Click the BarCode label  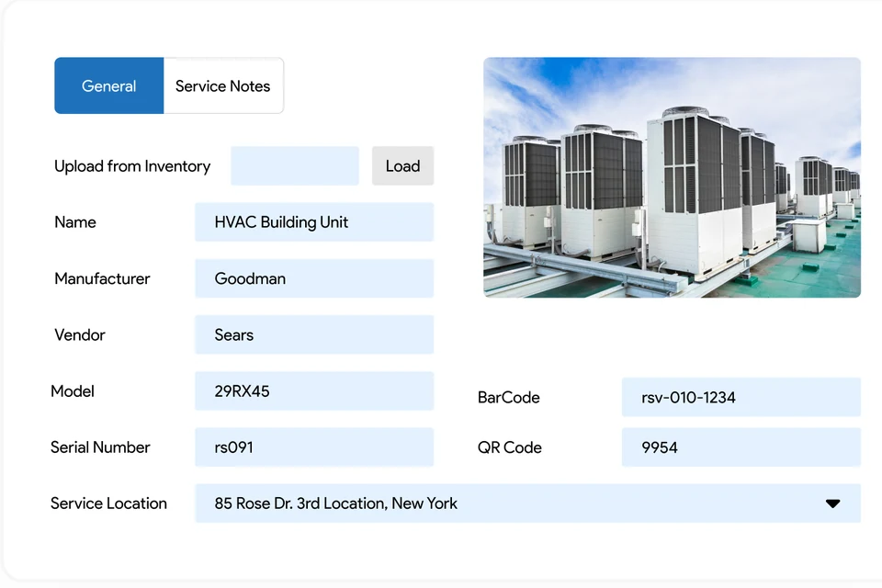click(508, 397)
